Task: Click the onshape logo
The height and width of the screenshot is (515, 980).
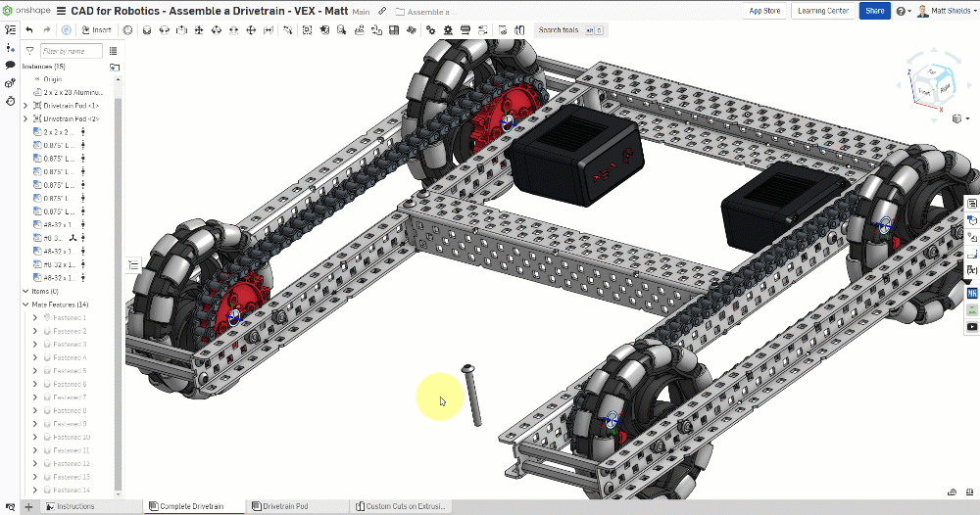Action: [26, 11]
